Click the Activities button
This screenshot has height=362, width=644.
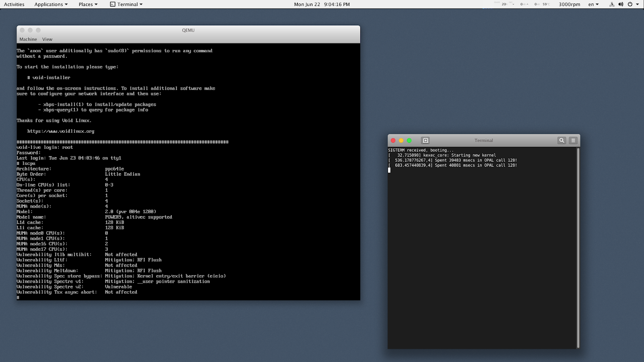14,4
